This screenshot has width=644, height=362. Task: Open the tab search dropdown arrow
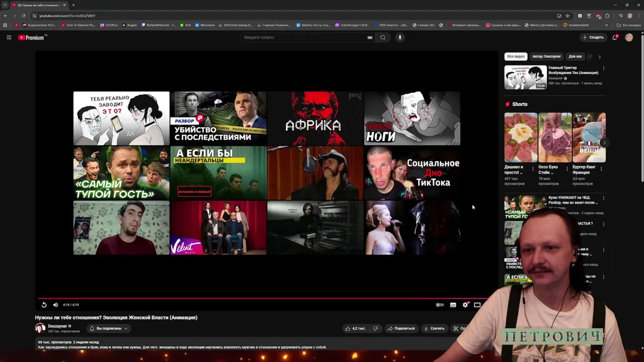pyautogui.click(x=5, y=5)
